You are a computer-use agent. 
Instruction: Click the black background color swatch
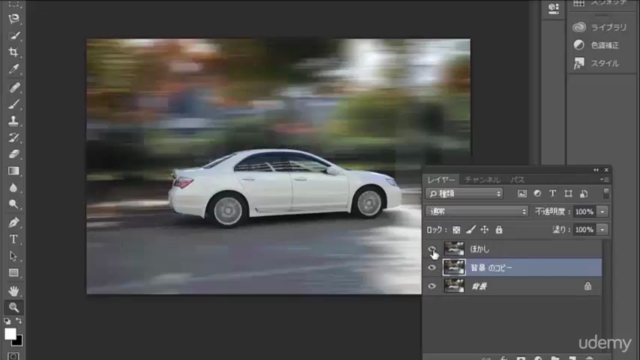(x=18, y=341)
